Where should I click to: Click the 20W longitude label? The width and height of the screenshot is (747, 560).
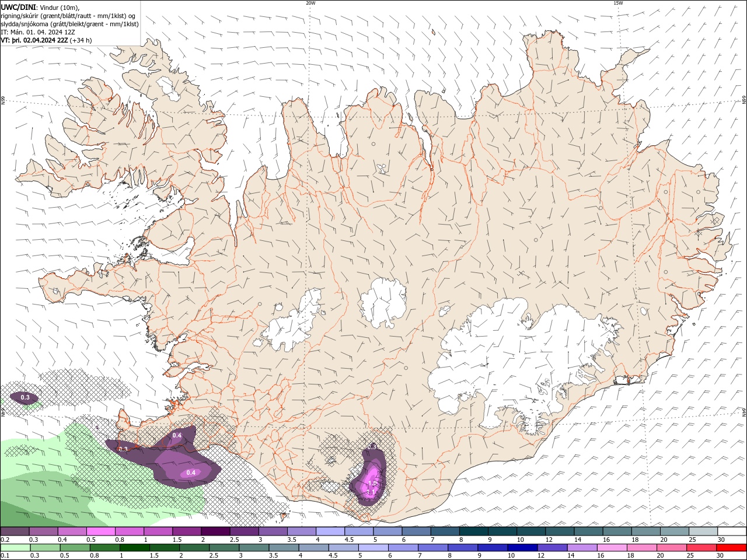coord(310,3)
